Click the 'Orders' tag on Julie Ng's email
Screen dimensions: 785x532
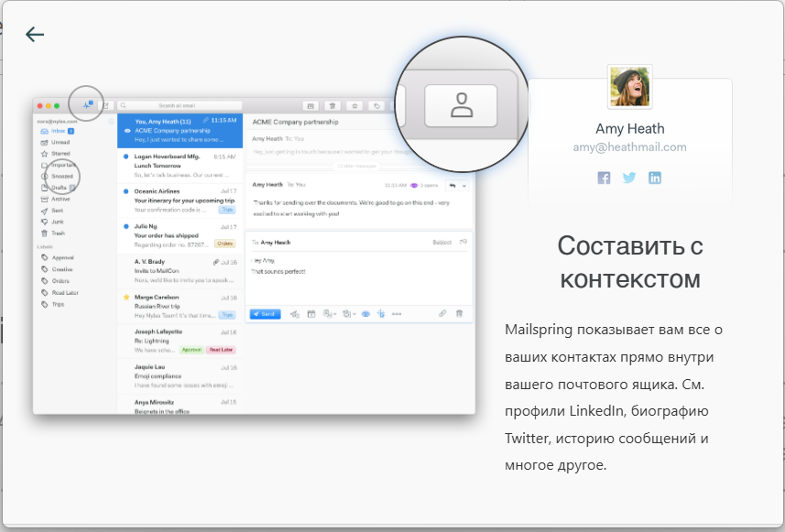[x=225, y=244]
